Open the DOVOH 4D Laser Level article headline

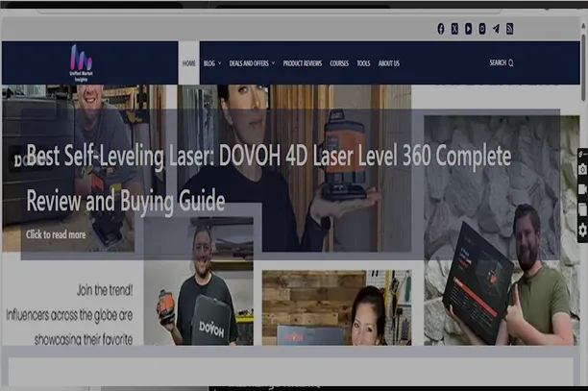pos(268,178)
